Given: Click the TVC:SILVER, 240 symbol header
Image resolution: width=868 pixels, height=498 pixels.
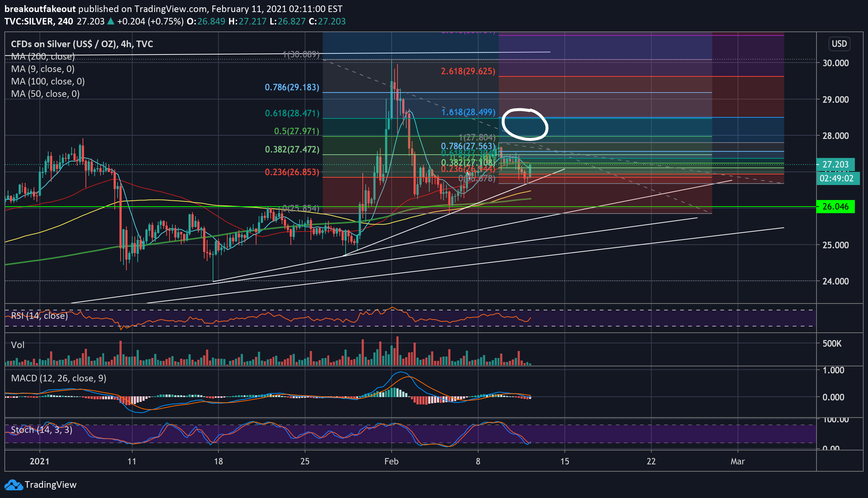Looking at the screenshot, I should (x=39, y=21).
